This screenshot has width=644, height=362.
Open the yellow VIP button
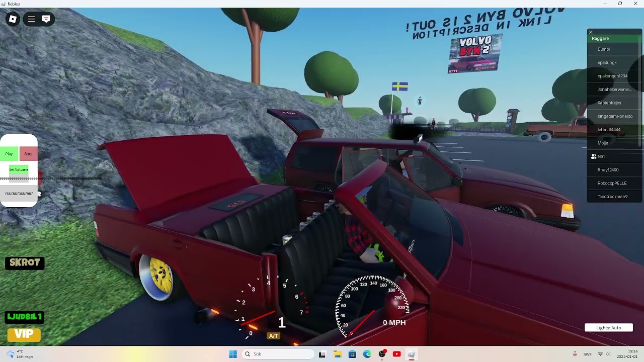[x=24, y=334]
